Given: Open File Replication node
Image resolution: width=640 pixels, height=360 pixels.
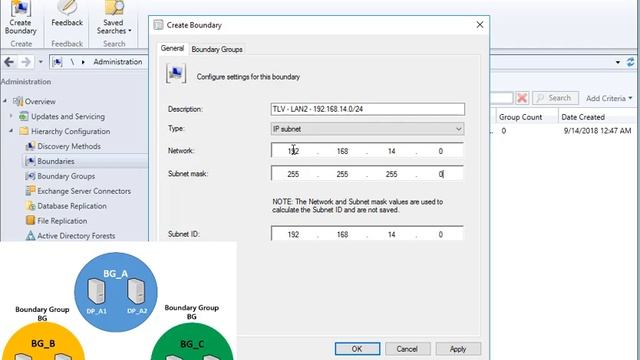Looking at the screenshot, I should [x=62, y=221].
